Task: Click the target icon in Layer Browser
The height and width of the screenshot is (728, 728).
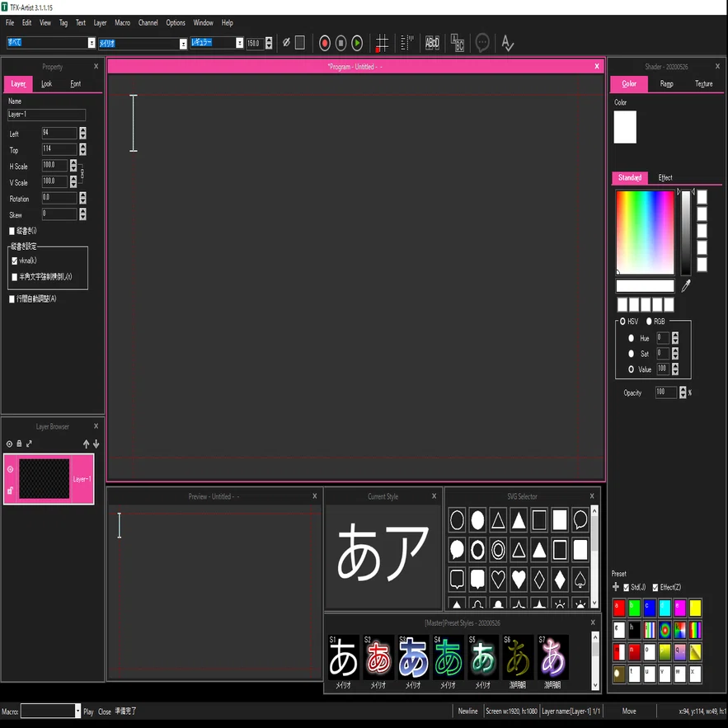Action: 9,444
